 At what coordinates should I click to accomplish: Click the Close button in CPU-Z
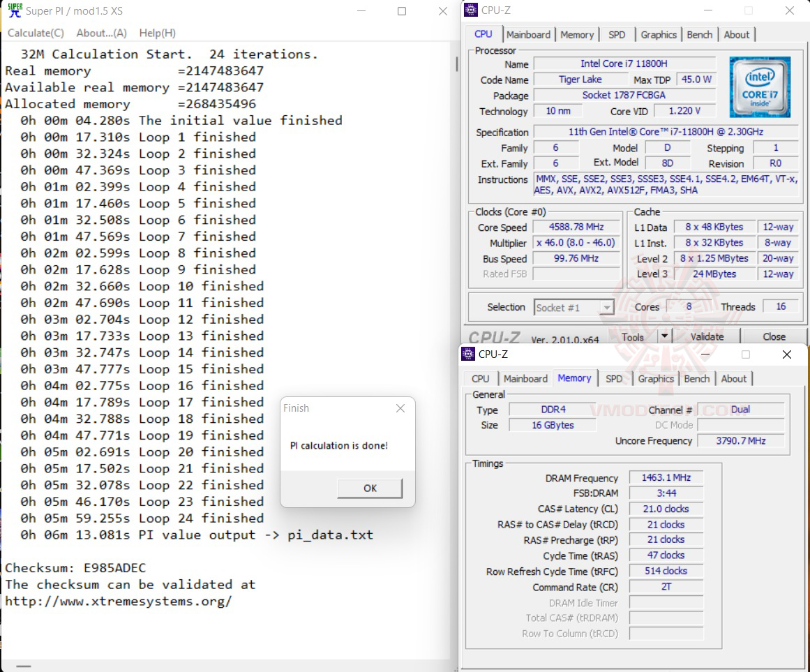[774, 337]
